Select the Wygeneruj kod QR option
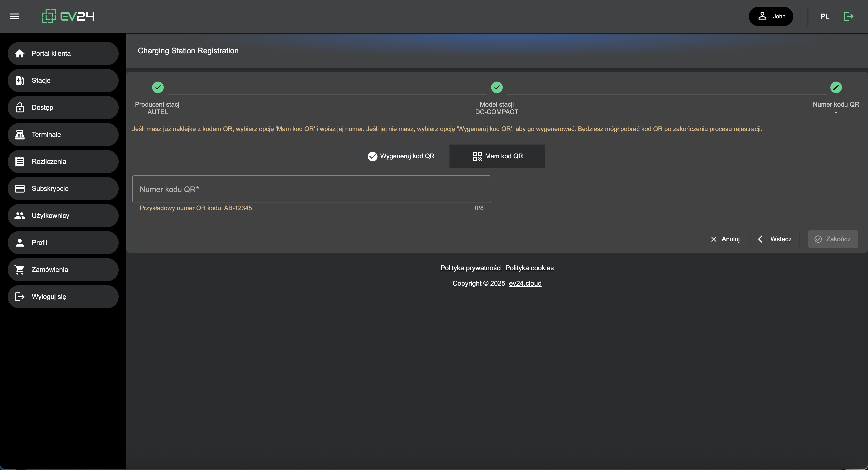The width and height of the screenshot is (868, 470). pos(401,156)
